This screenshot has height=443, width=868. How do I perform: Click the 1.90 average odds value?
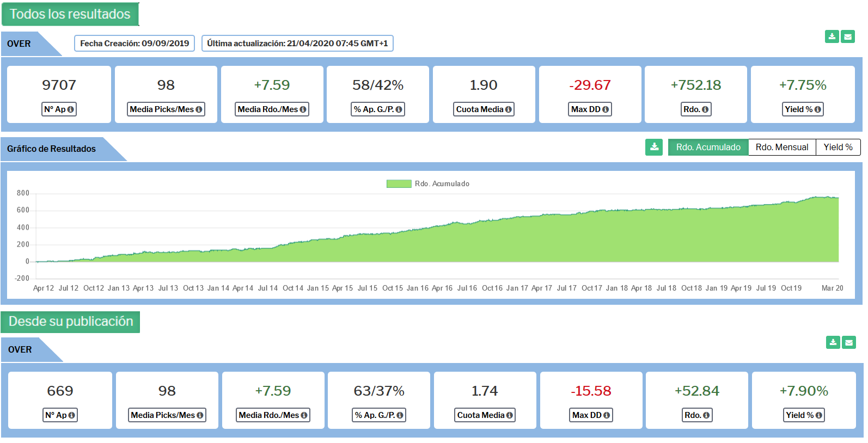(484, 85)
